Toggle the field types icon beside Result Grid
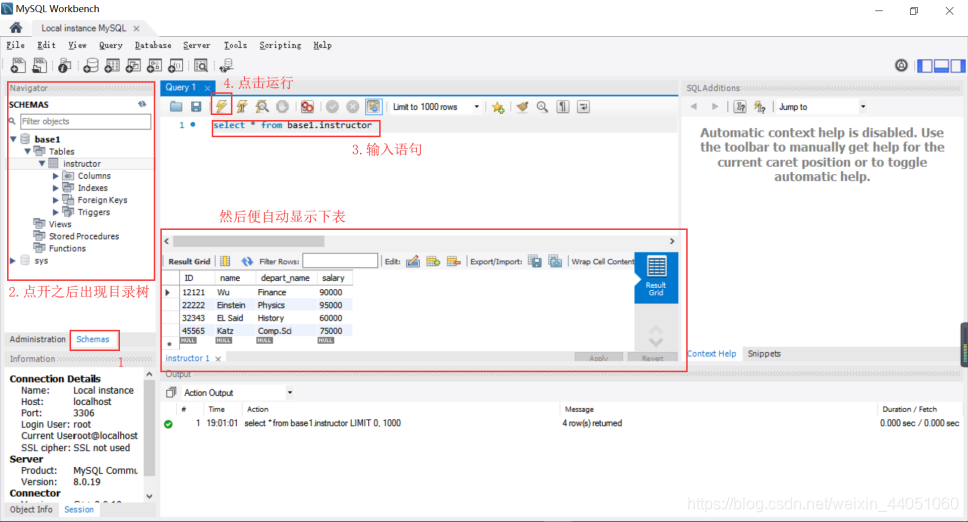Viewport: 968px width, 522px height. point(225,262)
